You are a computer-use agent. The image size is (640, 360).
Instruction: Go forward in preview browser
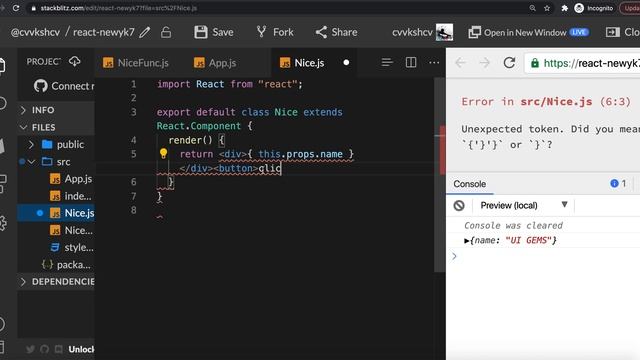[484, 63]
